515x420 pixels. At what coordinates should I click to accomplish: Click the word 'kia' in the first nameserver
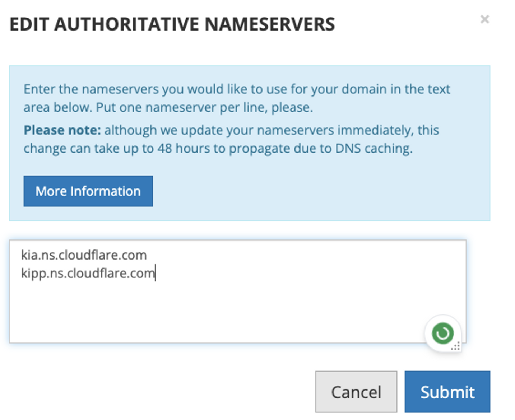click(x=29, y=255)
